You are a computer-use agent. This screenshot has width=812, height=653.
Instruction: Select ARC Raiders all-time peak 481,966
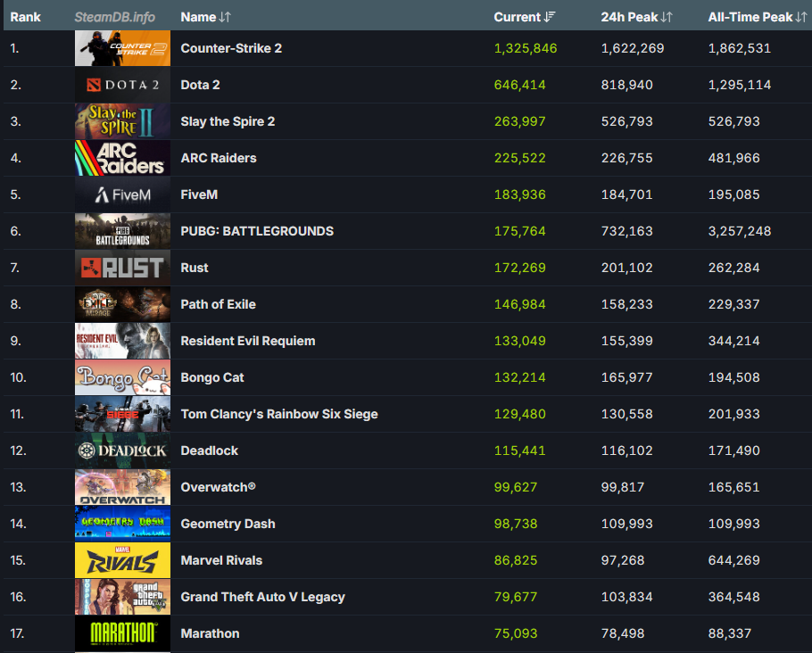coord(733,158)
